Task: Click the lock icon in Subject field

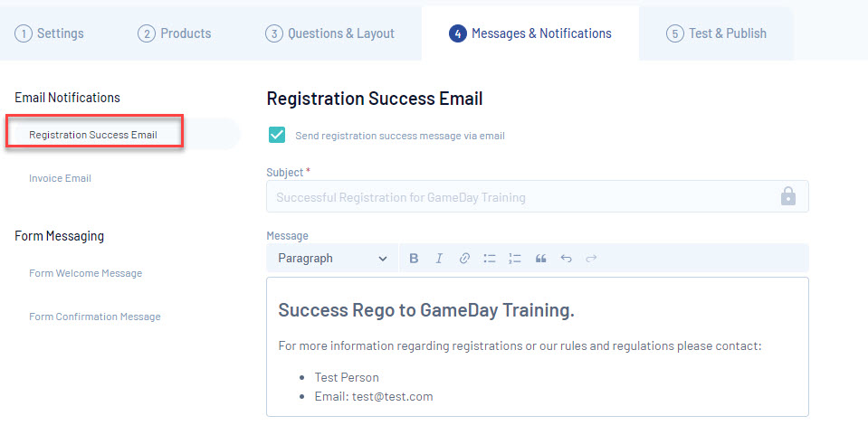Action: pos(787,196)
